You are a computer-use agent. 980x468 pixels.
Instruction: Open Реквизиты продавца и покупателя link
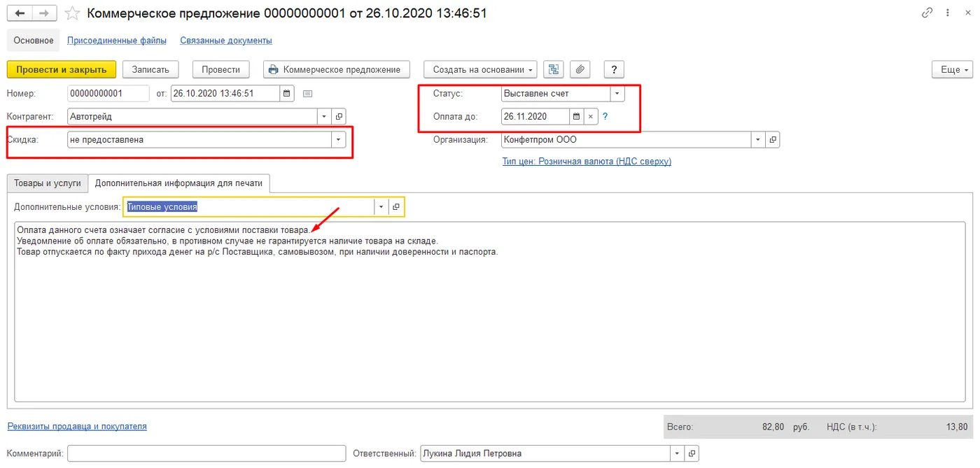pos(77,426)
